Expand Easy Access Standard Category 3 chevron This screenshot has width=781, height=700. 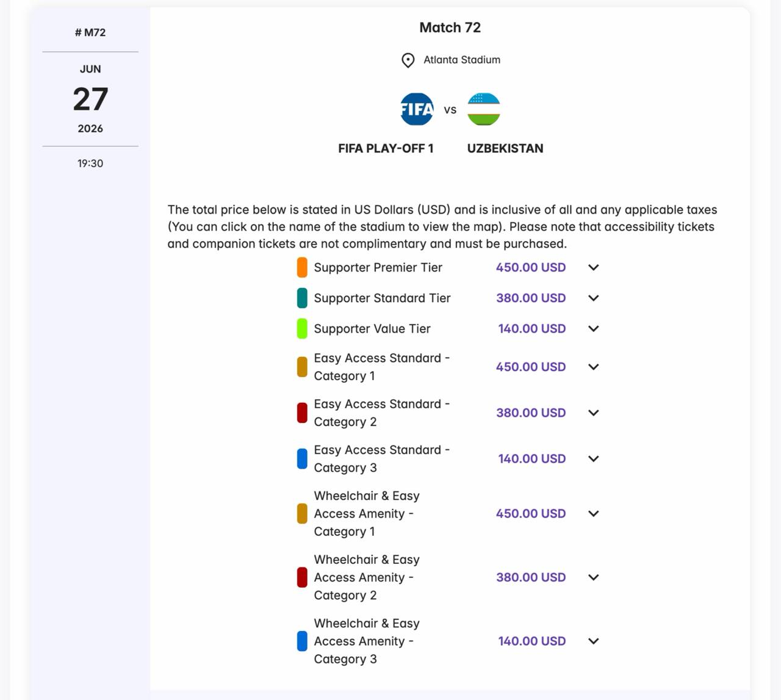click(x=593, y=458)
